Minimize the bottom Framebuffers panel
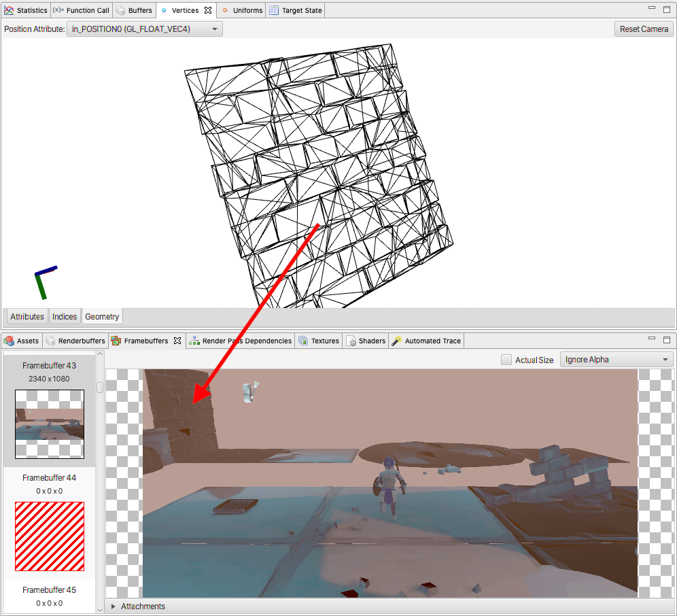 [652, 338]
